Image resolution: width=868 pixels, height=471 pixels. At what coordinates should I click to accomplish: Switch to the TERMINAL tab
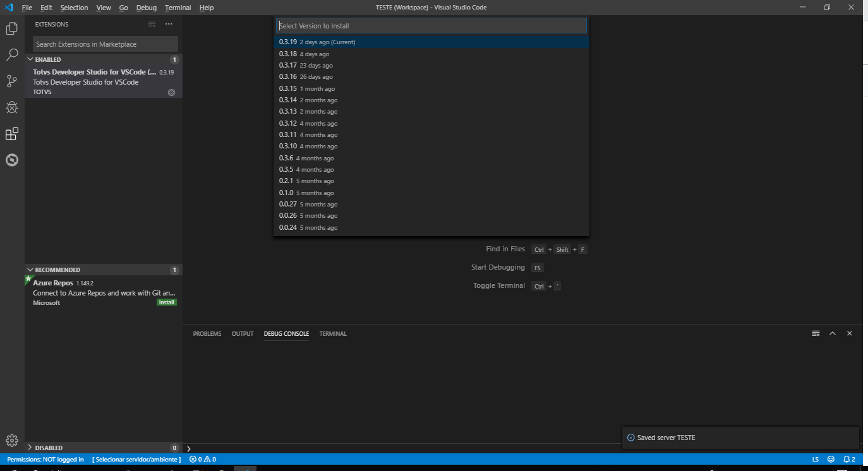tap(333, 333)
